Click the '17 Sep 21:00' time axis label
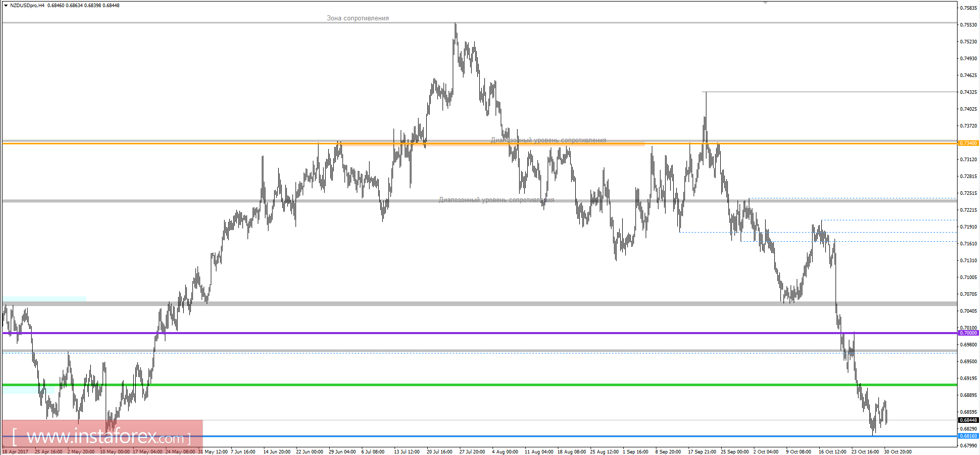The image size is (980, 455). click(x=702, y=451)
